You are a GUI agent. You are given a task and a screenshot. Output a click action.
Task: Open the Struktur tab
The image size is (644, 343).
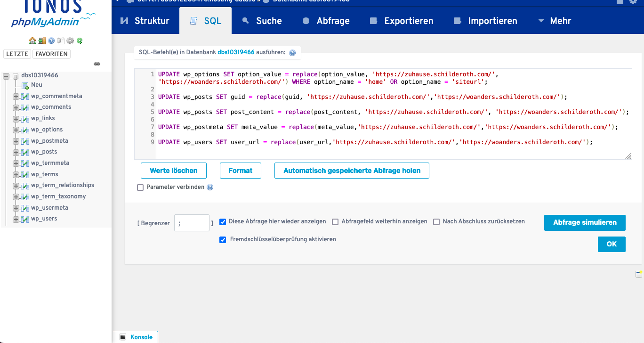point(145,21)
